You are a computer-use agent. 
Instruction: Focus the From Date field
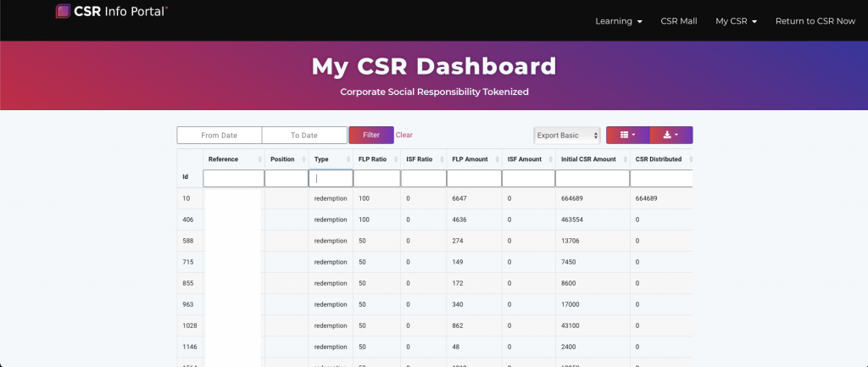[220, 135]
